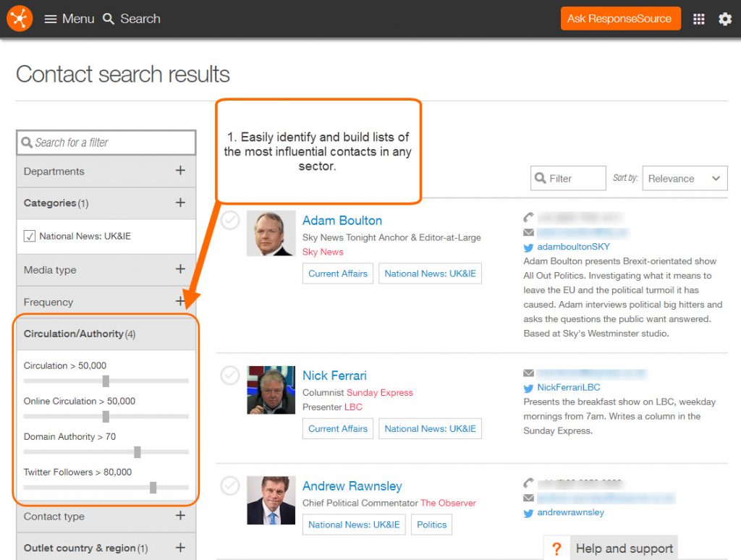Screen dimensions: 741x560
Task: Uncheck National News: UK&IE category filter
Action: [29, 236]
